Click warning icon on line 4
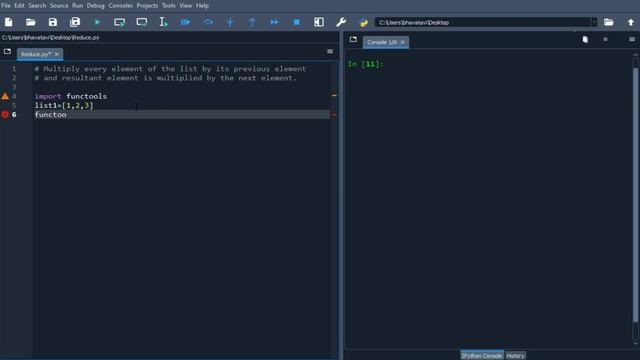Viewport: 640px width, 360px height. click(x=5, y=96)
